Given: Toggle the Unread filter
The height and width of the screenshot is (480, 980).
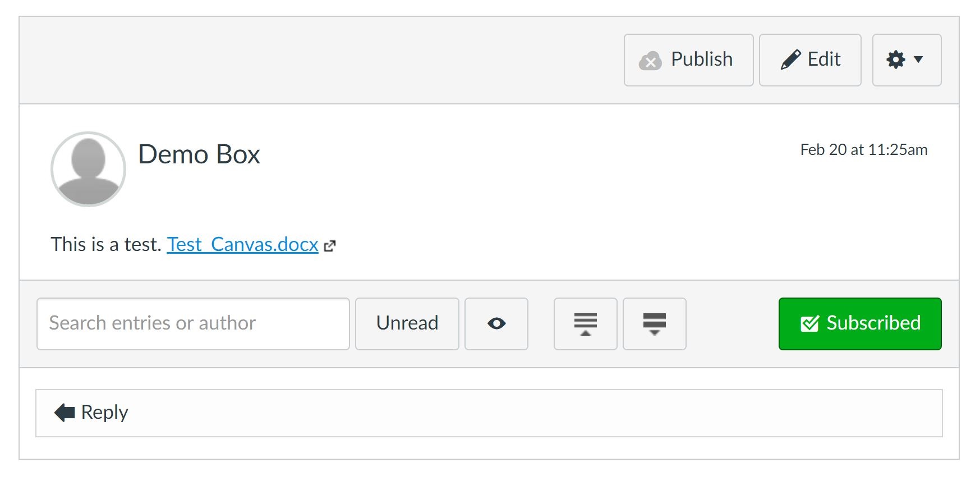Looking at the screenshot, I should [407, 323].
